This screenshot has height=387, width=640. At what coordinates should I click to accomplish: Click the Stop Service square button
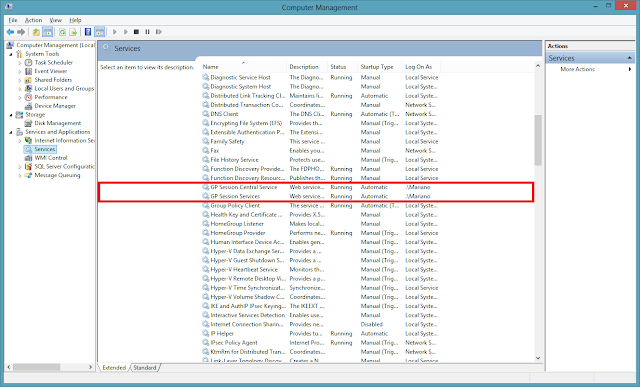pyautogui.click(x=136, y=32)
